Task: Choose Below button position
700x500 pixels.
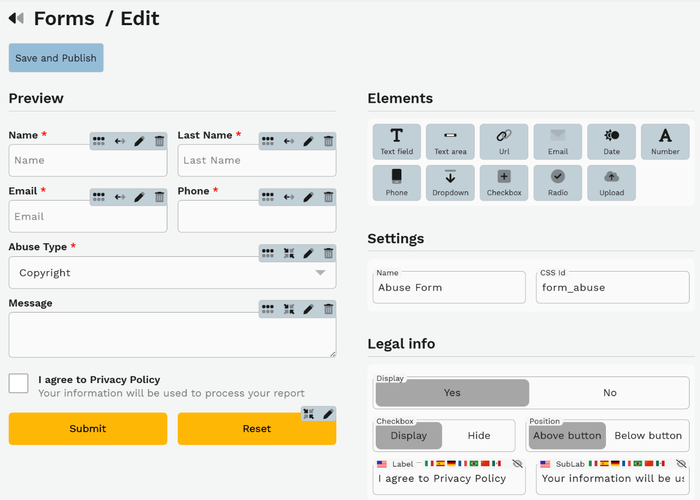Action: click(x=648, y=436)
